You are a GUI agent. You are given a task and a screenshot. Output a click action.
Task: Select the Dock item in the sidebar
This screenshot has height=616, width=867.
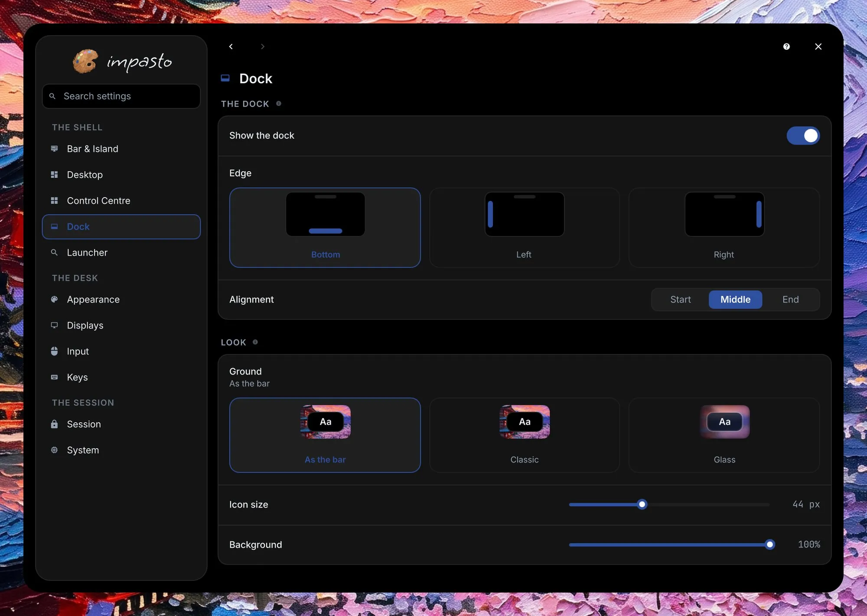121,227
